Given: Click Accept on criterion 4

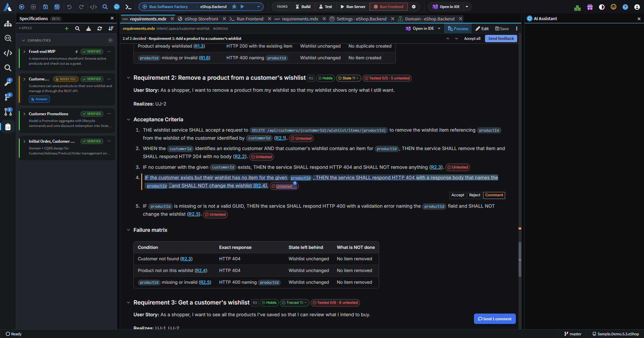Looking at the screenshot, I should [x=458, y=195].
